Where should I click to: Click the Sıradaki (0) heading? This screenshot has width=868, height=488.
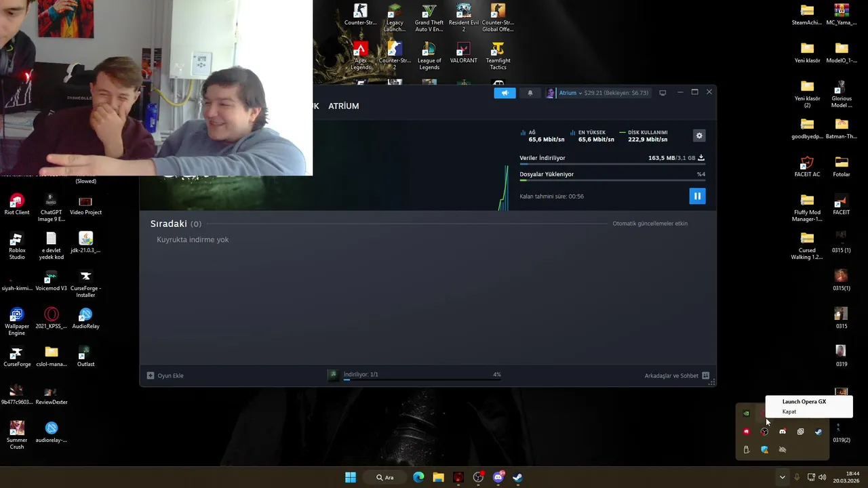(176, 224)
